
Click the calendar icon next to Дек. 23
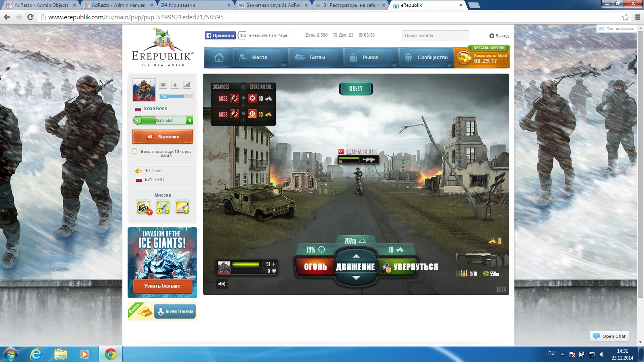coord(334,35)
